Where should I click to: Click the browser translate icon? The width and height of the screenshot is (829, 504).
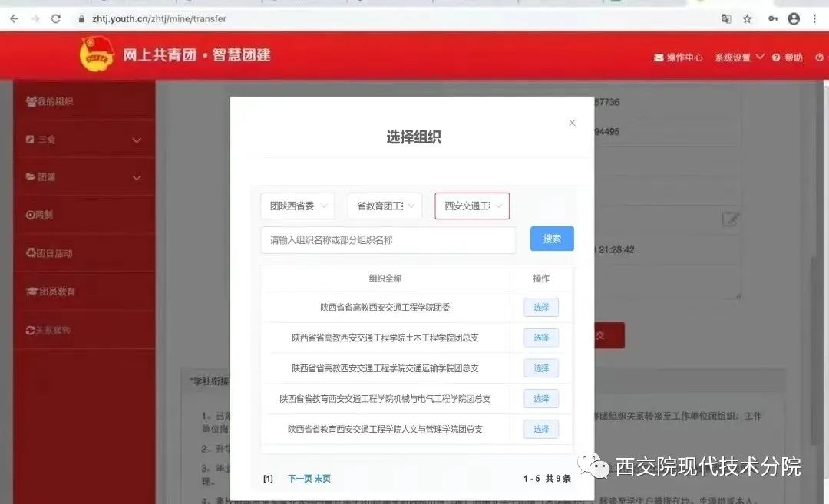(x=726, y=18)
